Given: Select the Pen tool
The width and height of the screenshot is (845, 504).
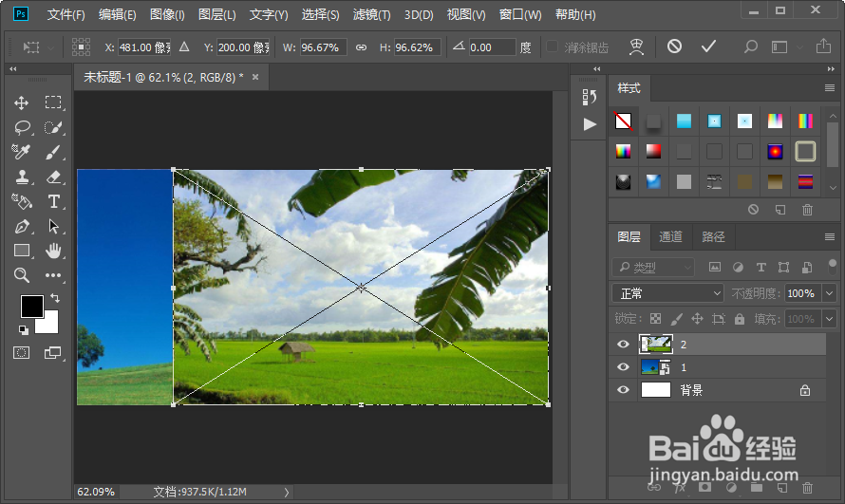Looking at the screenshot, I should (22, 226).
